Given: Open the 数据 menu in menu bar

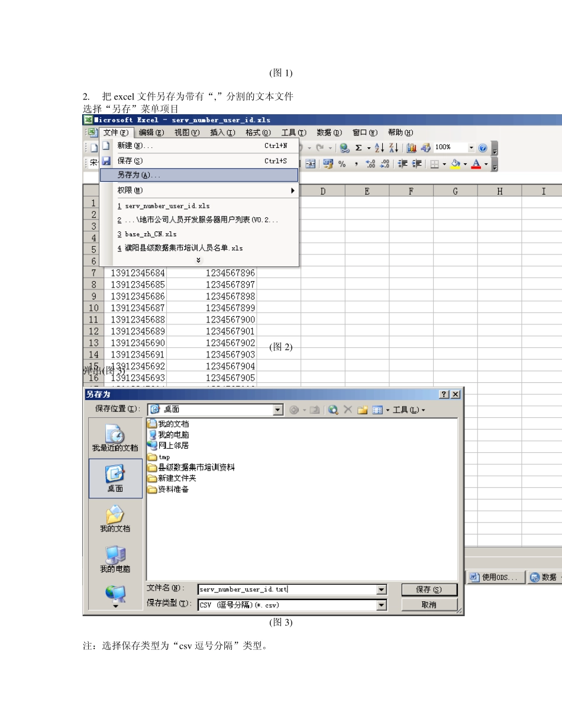Looking at the screenshot, I should pos(329,133).
